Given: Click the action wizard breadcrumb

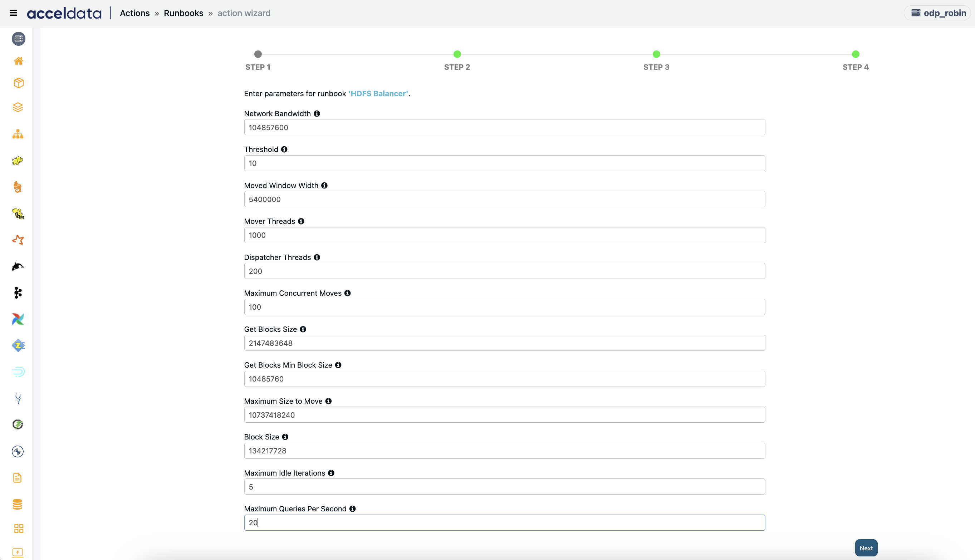Looking at the screenshot, I should point(244,13).
